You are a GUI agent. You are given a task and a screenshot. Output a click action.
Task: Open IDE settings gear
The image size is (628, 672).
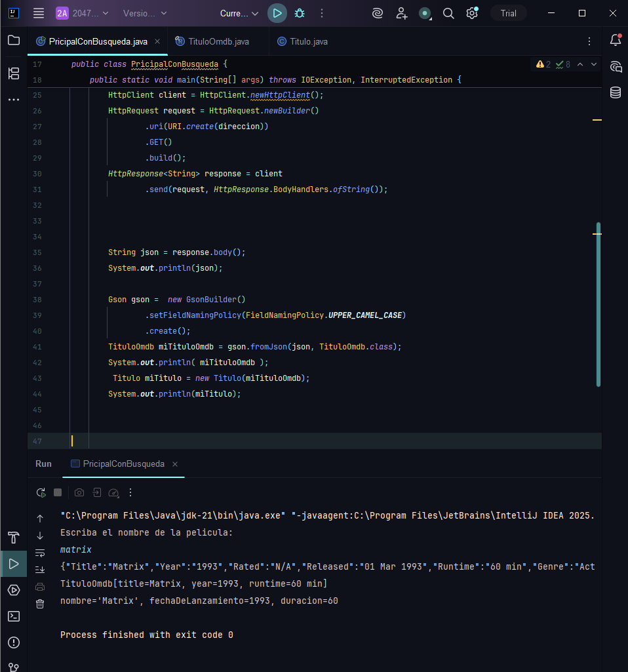472,13
